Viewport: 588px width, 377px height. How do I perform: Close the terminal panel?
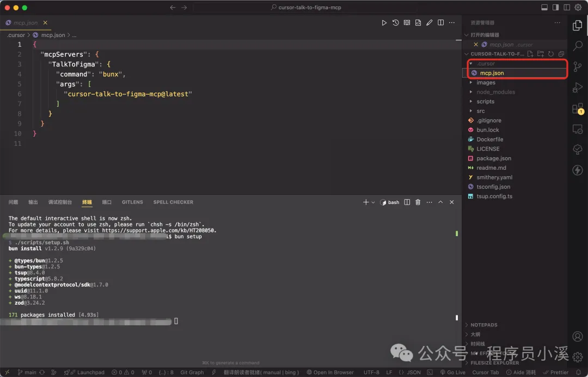pos(452,202)
